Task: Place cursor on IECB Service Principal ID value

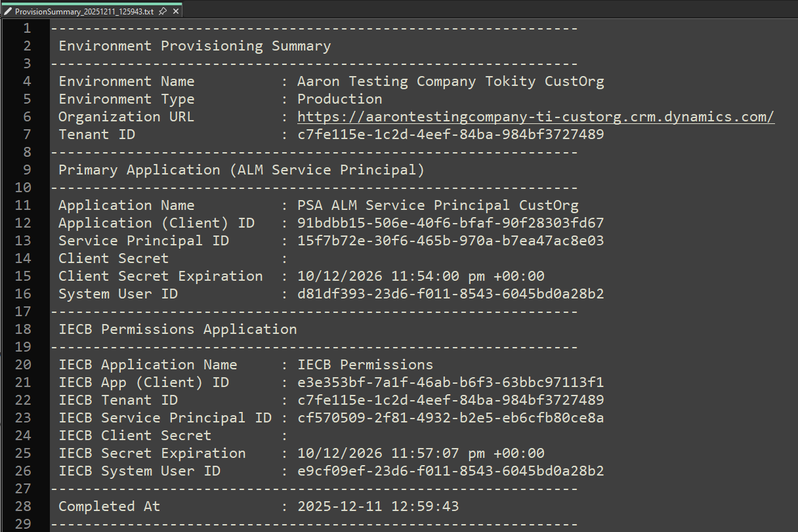Action: tap(450, 418)
